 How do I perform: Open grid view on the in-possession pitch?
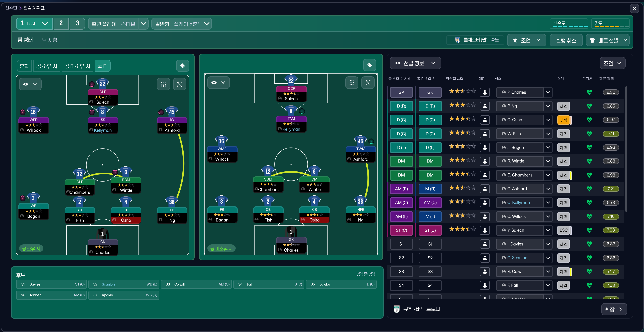[164, 84]
